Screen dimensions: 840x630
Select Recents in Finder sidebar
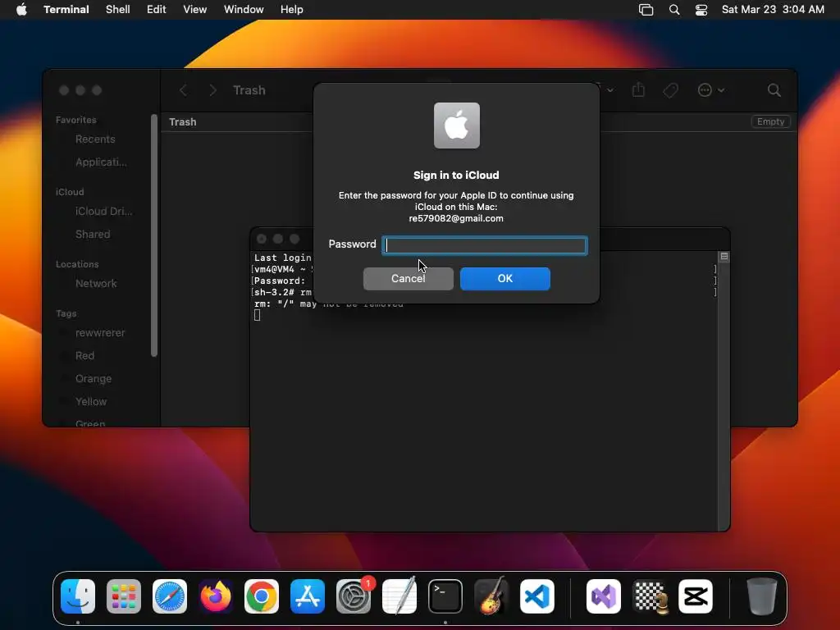pyautogui.click(x=95, y=139)
